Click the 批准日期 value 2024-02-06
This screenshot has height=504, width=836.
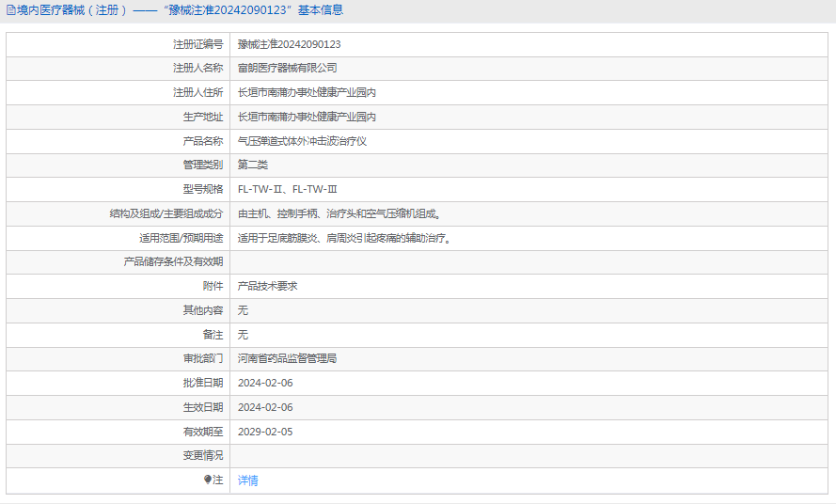click(x=265, y=383)
